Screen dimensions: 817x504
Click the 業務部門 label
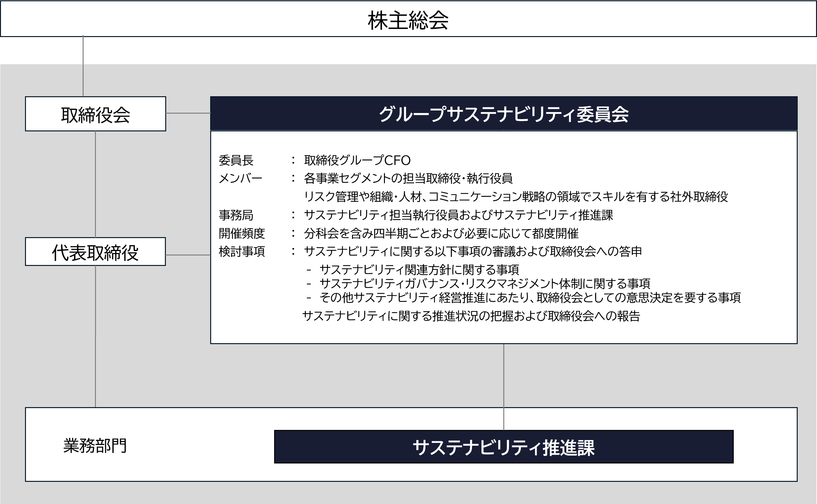click(95, 446)
